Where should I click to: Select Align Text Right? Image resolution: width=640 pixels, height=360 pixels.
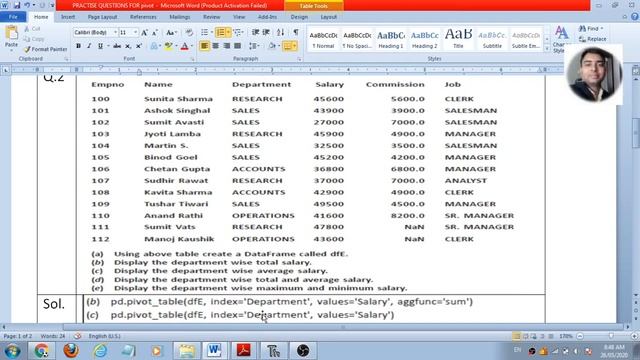coord(227,46)
